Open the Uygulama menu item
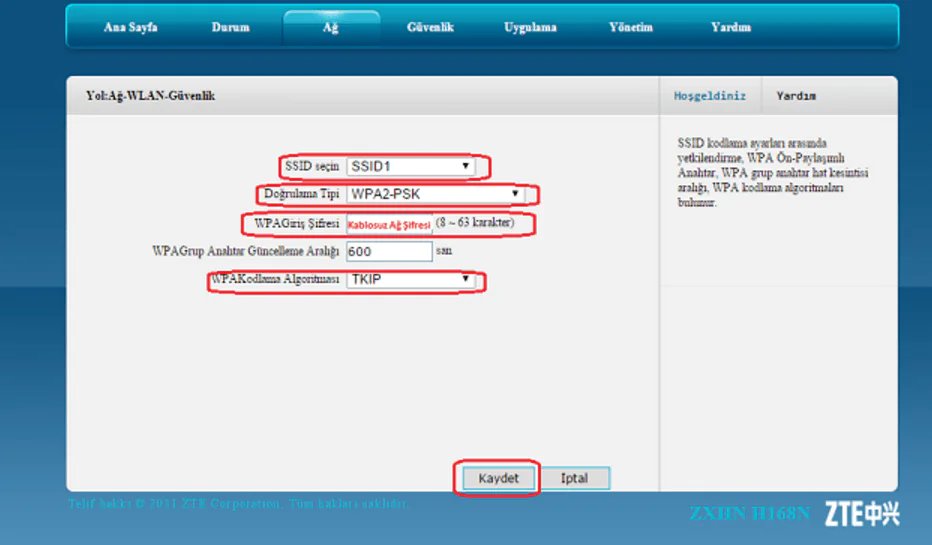Screen dimensions: 932x545 tap(530, 27)
